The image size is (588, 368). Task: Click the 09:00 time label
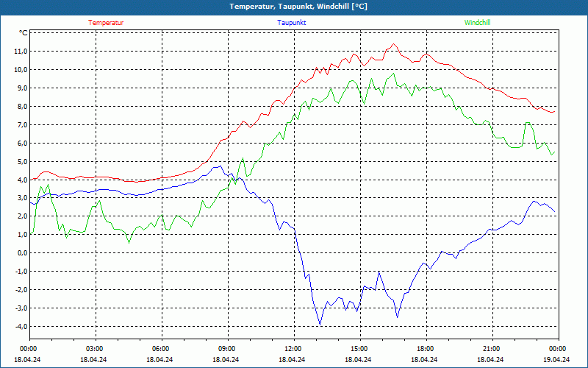[x=228, y=349]
